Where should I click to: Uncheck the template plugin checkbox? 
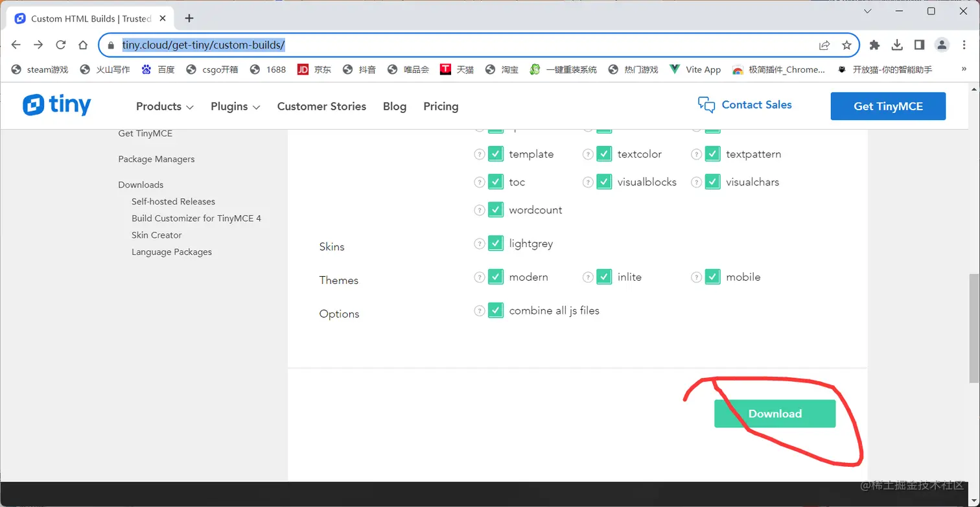click(496, 154)
